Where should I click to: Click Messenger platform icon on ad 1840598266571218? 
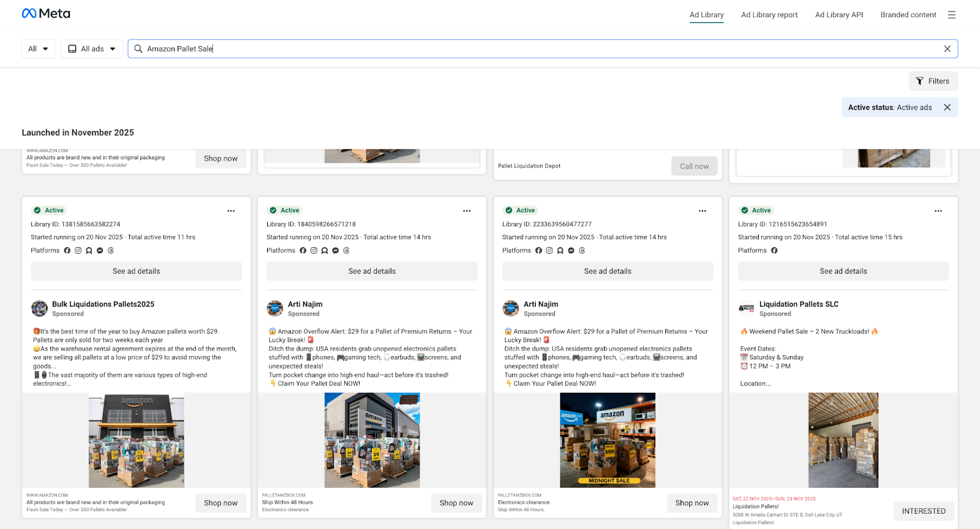click(x=336, y=251)
